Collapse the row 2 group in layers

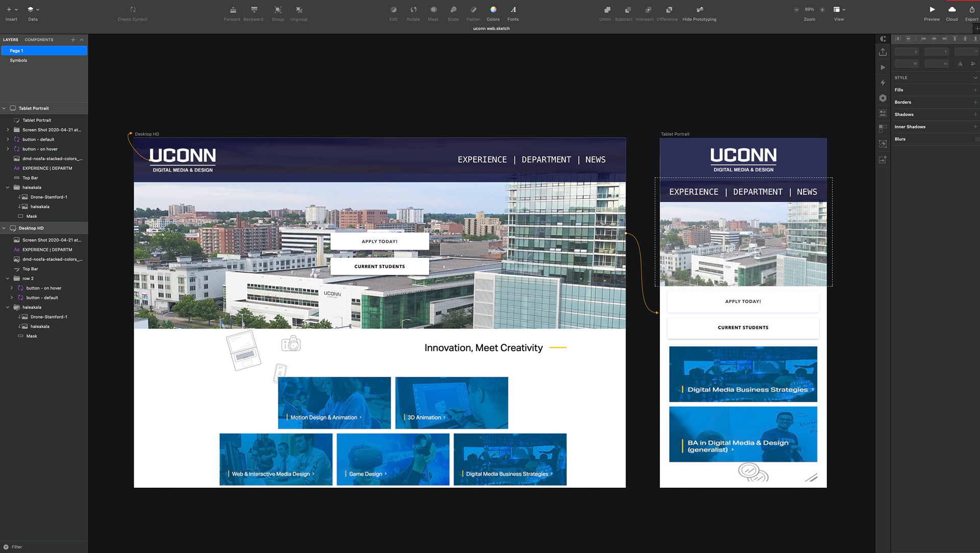8,279
